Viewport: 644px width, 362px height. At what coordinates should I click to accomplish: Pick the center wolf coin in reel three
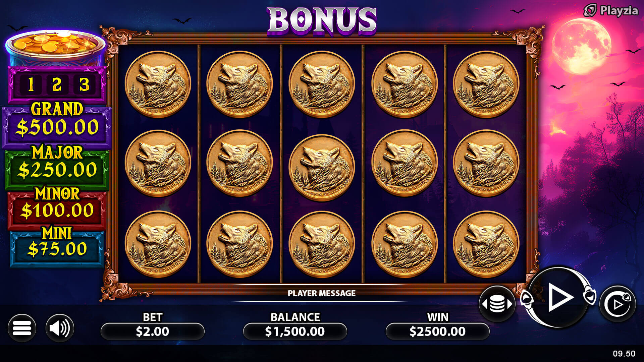(322, 167)
